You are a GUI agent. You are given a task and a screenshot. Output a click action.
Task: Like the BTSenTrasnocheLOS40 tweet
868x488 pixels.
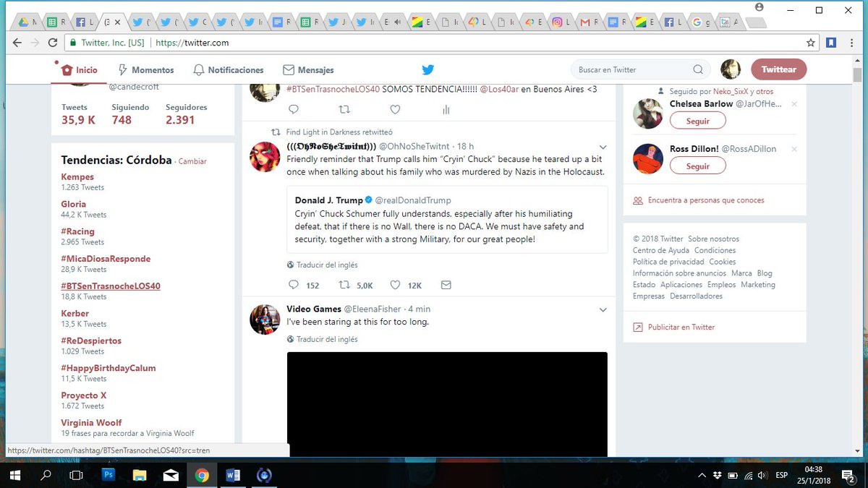click(x=395, y=110)
